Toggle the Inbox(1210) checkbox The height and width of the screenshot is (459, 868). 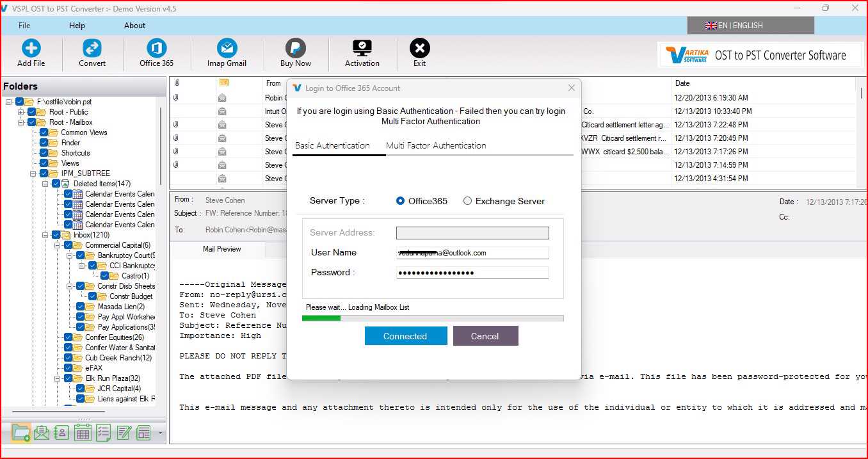coord(56,235)
